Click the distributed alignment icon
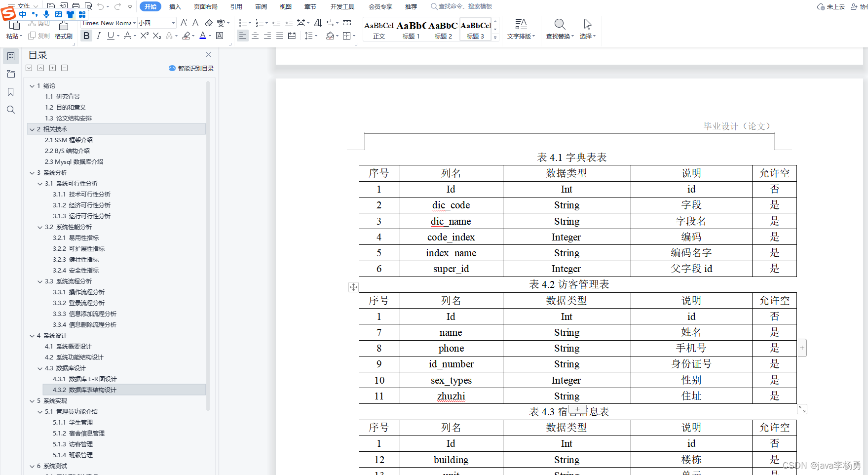The width and height of the screenshot is (868, 475). click(x=292, y=36)
